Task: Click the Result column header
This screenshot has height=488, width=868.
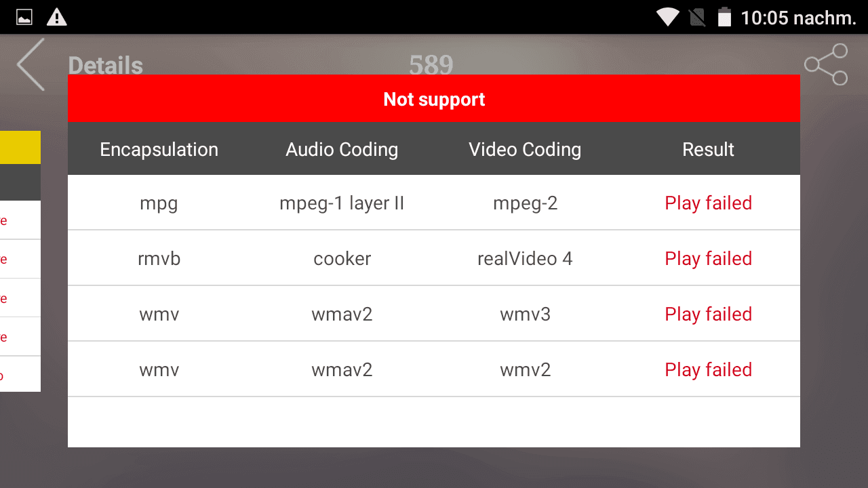Action: pyautogui.click(x=709, y=149)
